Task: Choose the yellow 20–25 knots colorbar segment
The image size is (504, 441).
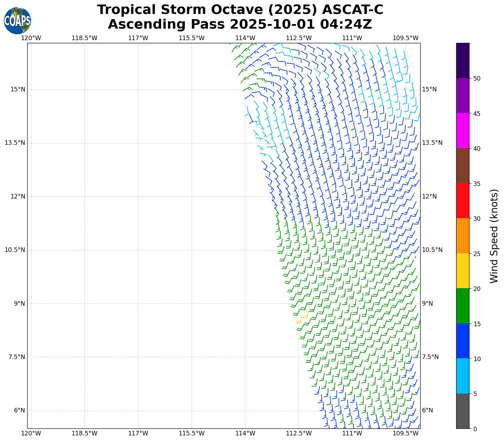Action: pos(462,271)
